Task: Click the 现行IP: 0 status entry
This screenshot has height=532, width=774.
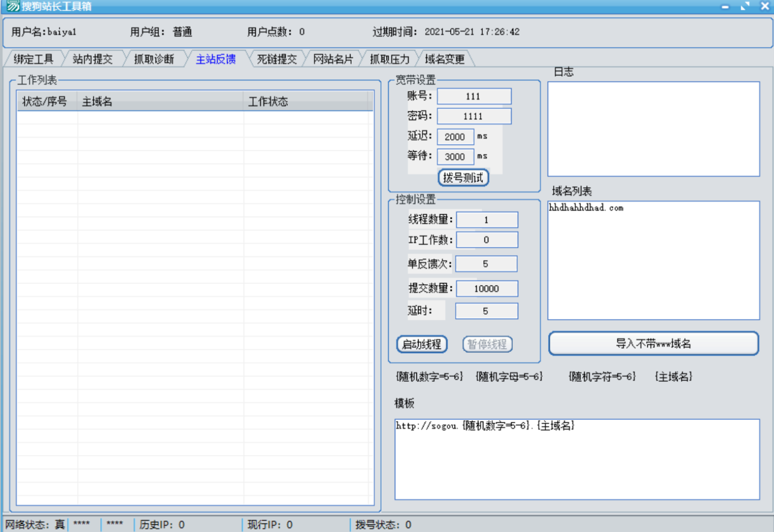Action: [x=270, y=525]
